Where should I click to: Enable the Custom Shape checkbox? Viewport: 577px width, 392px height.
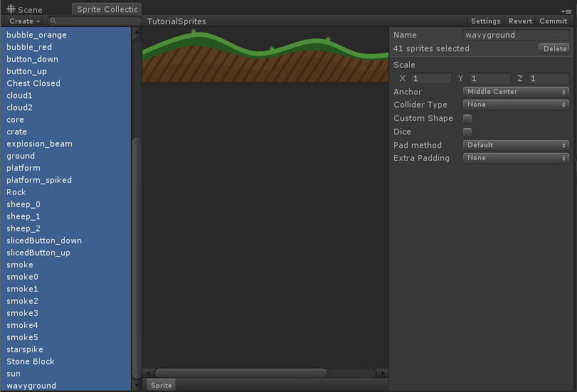467,119
